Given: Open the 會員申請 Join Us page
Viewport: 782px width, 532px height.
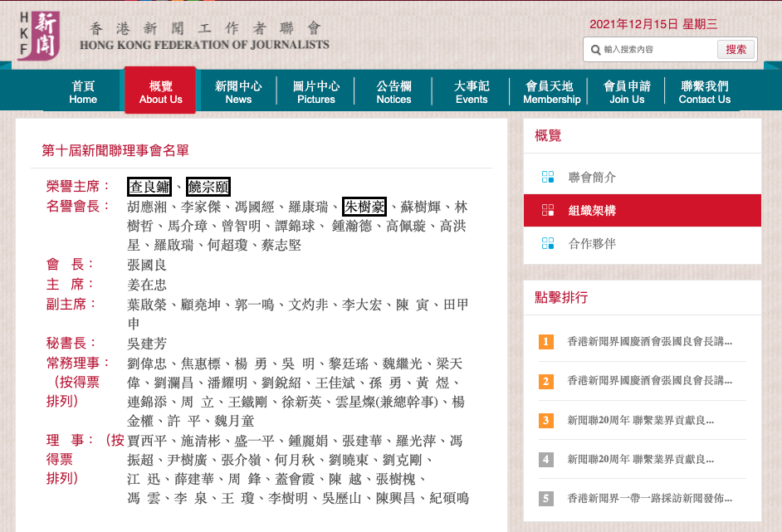Looking at the screenshot, I should coord(627,92).
